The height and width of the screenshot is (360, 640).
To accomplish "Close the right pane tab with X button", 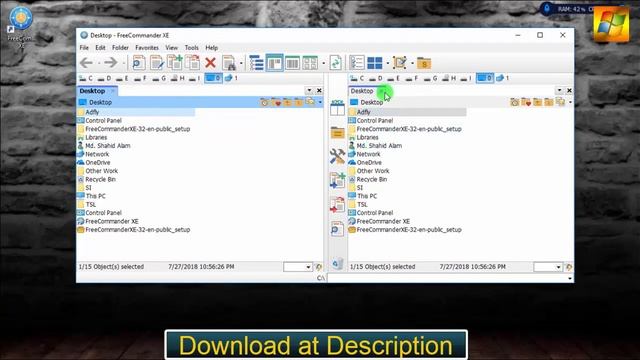I will click(569, 91).
